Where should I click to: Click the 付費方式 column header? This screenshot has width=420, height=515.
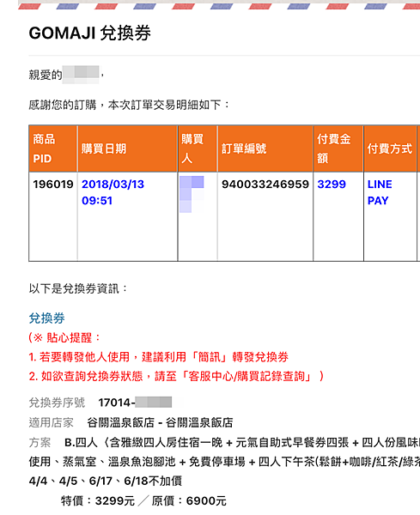(x=390, y=148)
